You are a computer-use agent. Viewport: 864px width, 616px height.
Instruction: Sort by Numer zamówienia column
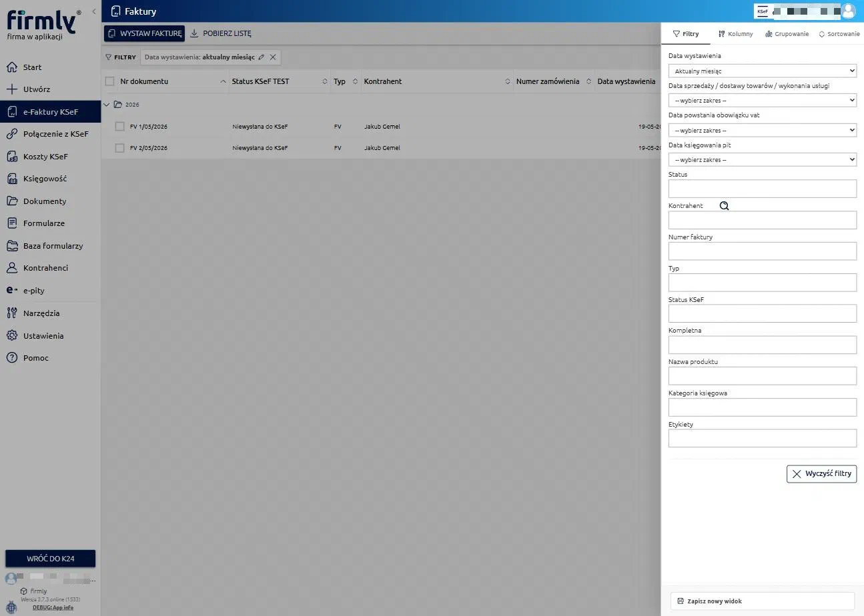(x=588, y=81)
